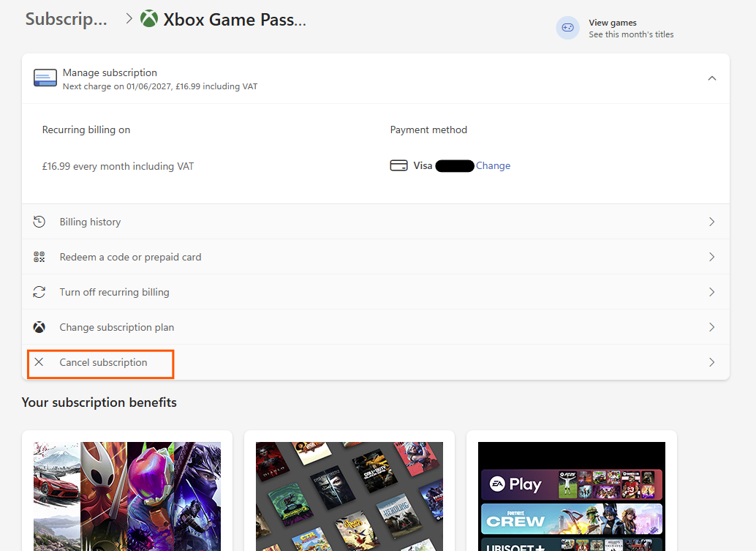The width and height of the screenshot is (756, 551).
Task: Select Turn off recurring billing
Action: tap(376, 293)
